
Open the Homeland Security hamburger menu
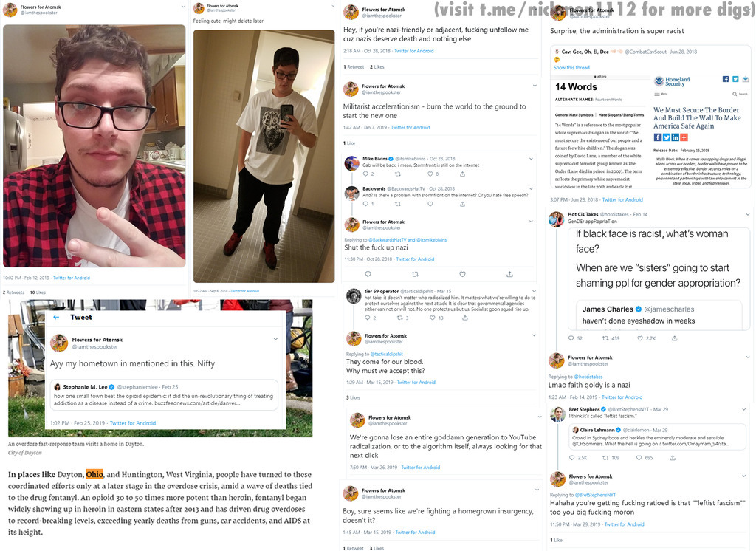[x=656, y=94]
